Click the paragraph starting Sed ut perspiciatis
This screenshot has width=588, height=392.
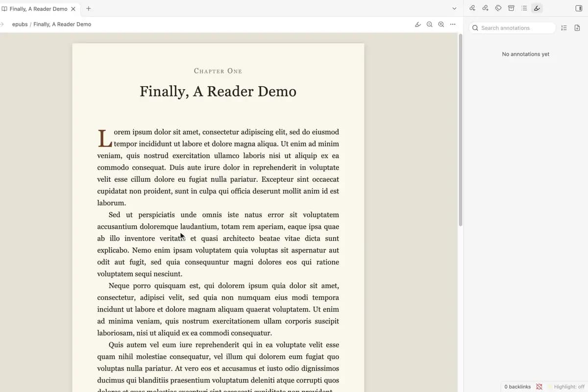[218, 245]
